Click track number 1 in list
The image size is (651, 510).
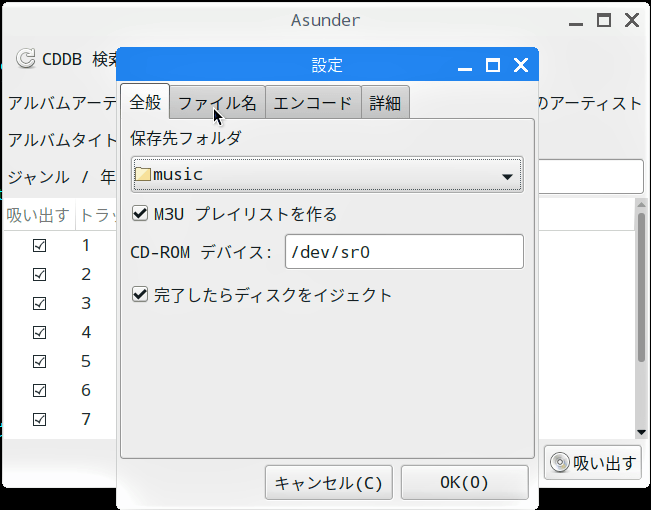[x=86, y=245]
